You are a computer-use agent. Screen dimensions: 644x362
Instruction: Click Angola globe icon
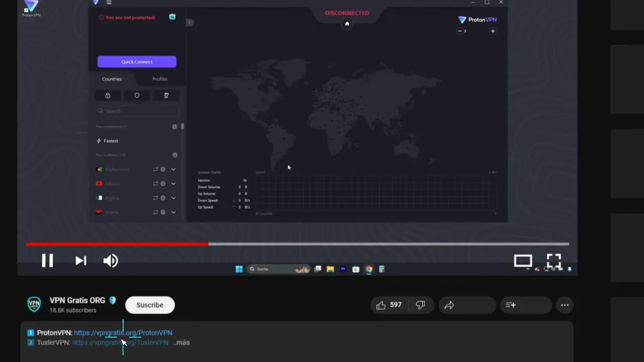(x=163, y=212)
